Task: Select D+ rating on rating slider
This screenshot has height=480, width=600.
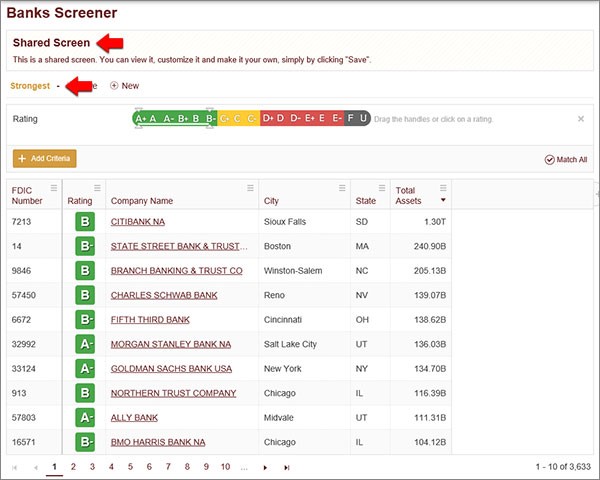Action: click(x=268, y=119)
